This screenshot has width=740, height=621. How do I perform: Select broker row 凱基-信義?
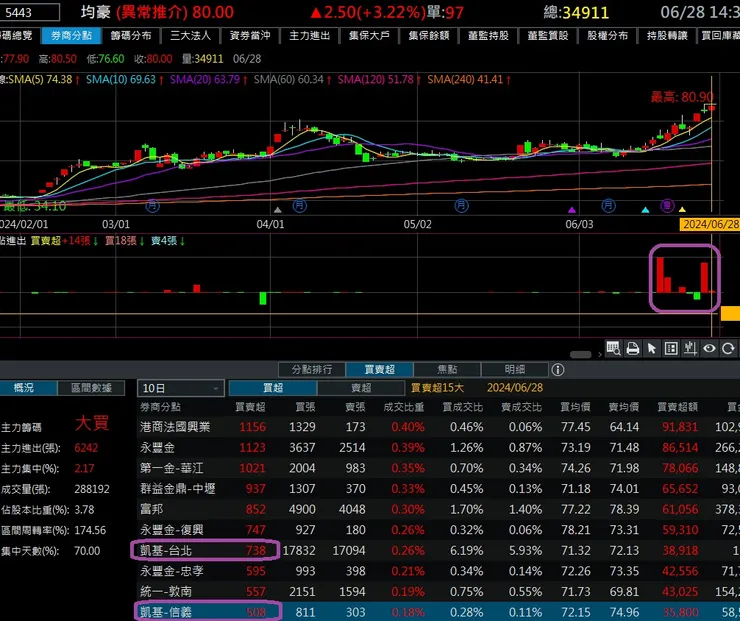click(438, 612)
